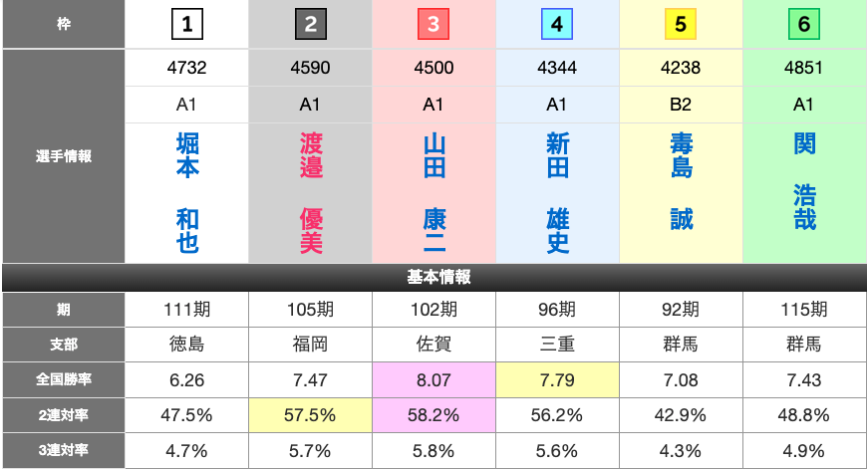Click registration number 4732
This screenshot has width=868, height=469.
(x=186, y=69)
